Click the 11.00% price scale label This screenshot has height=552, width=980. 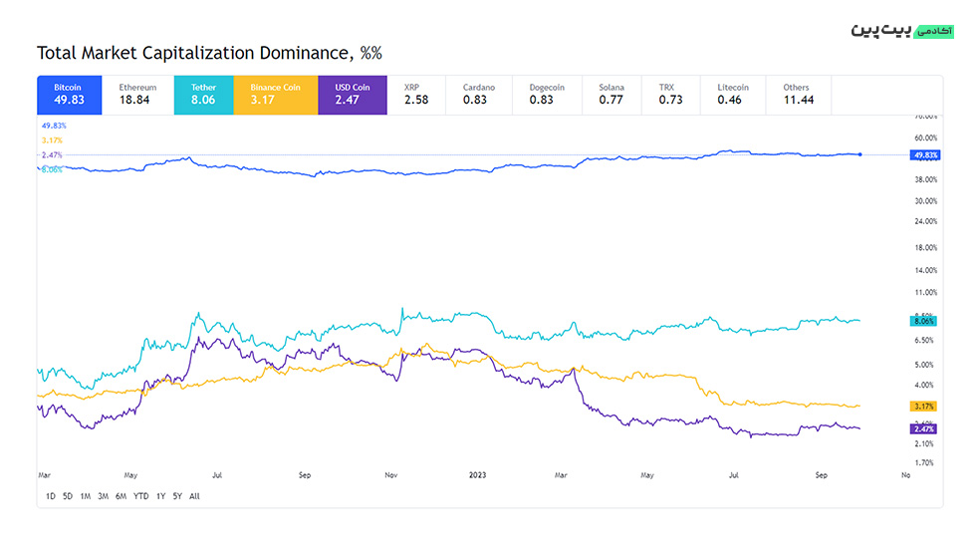pos(925,293)
